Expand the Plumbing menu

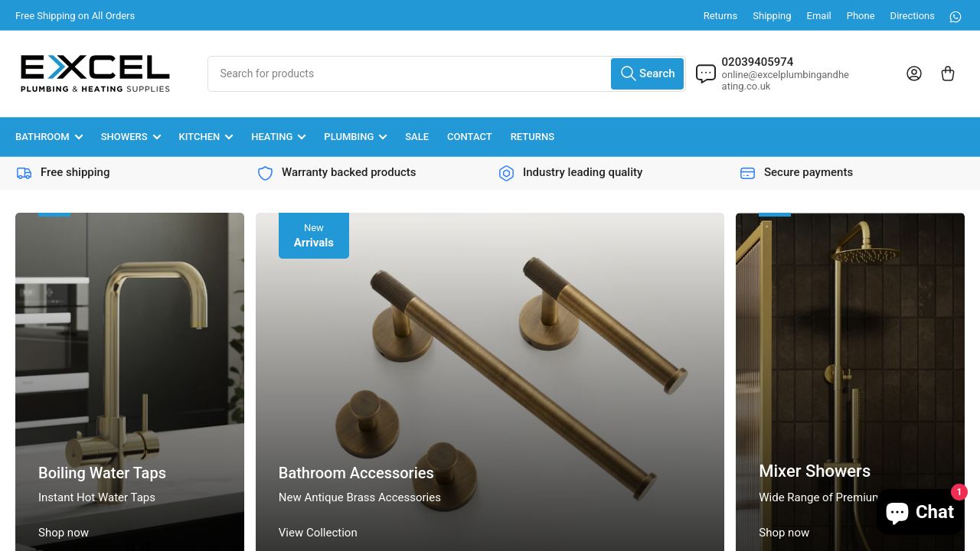(355, 137)
